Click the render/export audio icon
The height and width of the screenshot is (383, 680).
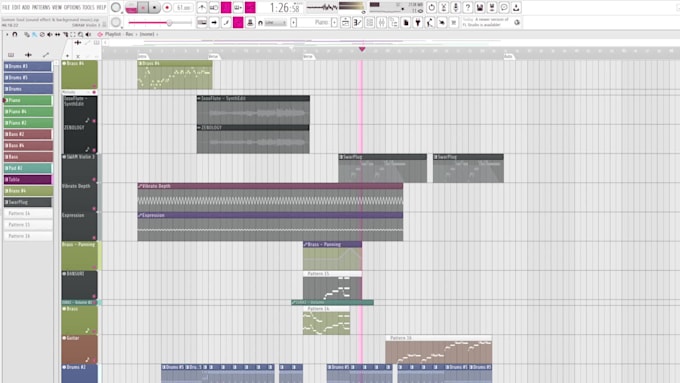coord(492,7)
